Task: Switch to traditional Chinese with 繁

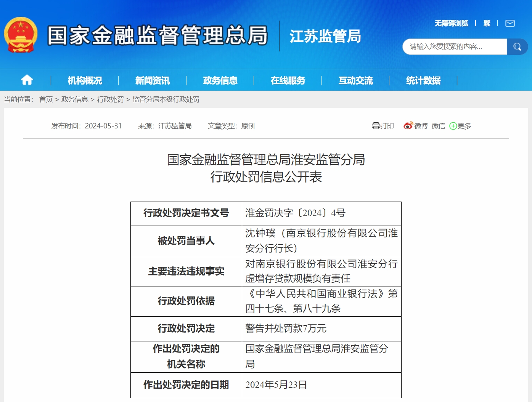Action: [x=487, y=23]
